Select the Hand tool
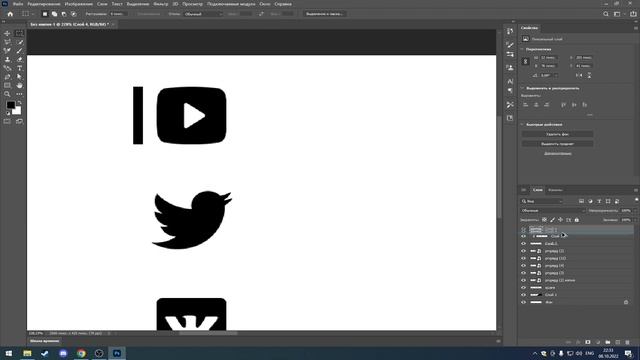Screen dimensions: 640x360 click(19, 85)
